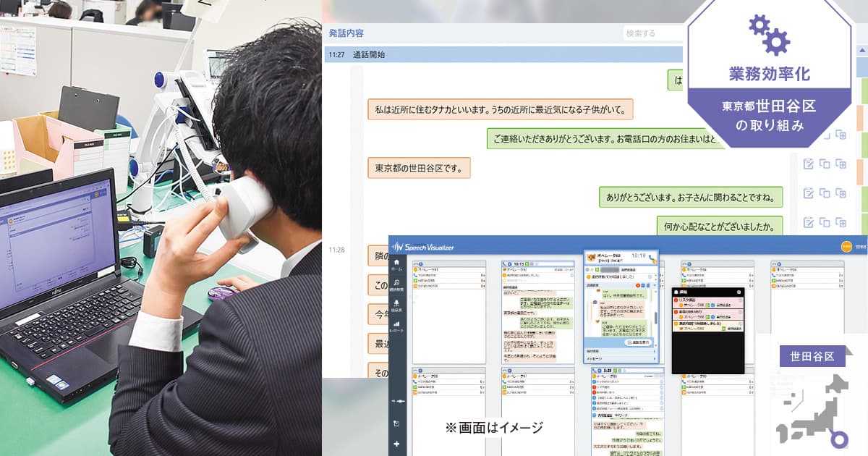Collapse the 通話記録 section via its chevron
This screenshot has width=868, height=456.
tap(654, 284)
